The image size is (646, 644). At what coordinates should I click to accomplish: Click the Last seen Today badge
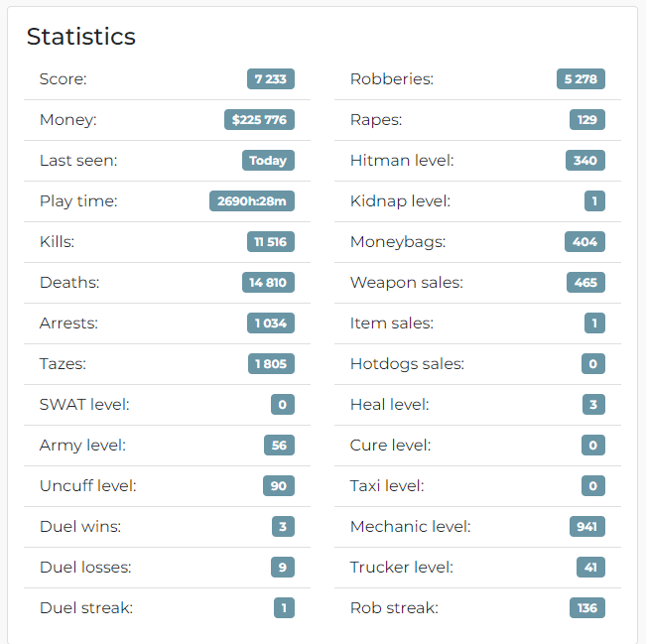pos(268,161)
